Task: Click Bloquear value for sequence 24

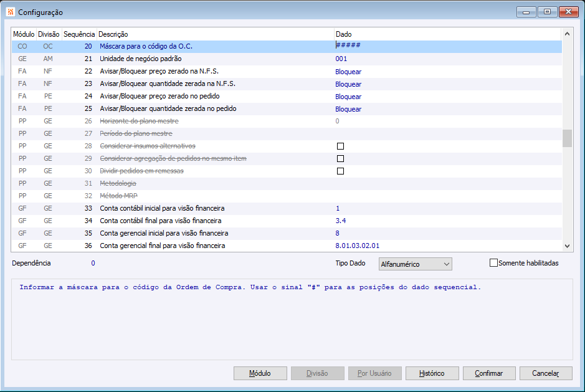Action: tap(348, 97)
